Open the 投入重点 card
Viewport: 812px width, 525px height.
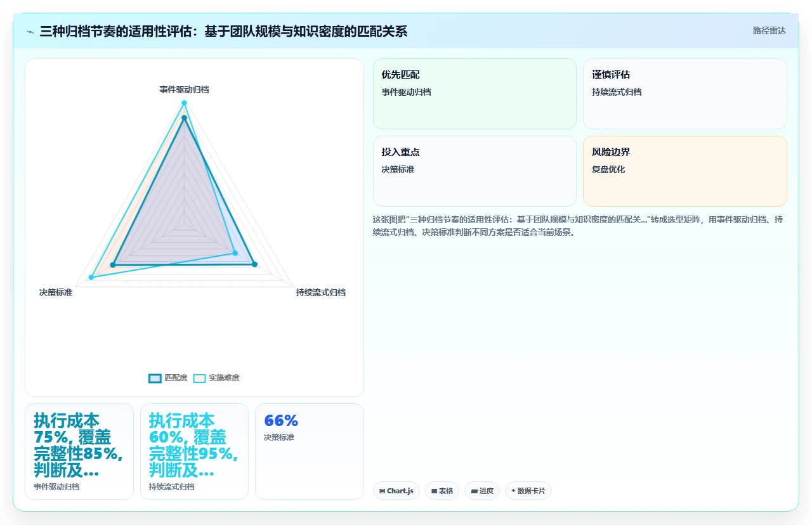(475, 171)
